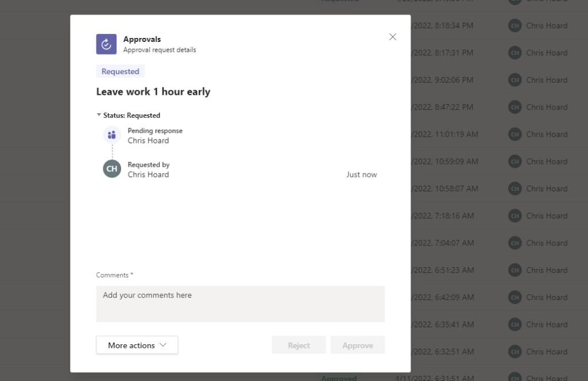This screenshot has width=588, height=381.
Task: Click Chris Hoard under Pending response
Action: [x=148, y=141]
